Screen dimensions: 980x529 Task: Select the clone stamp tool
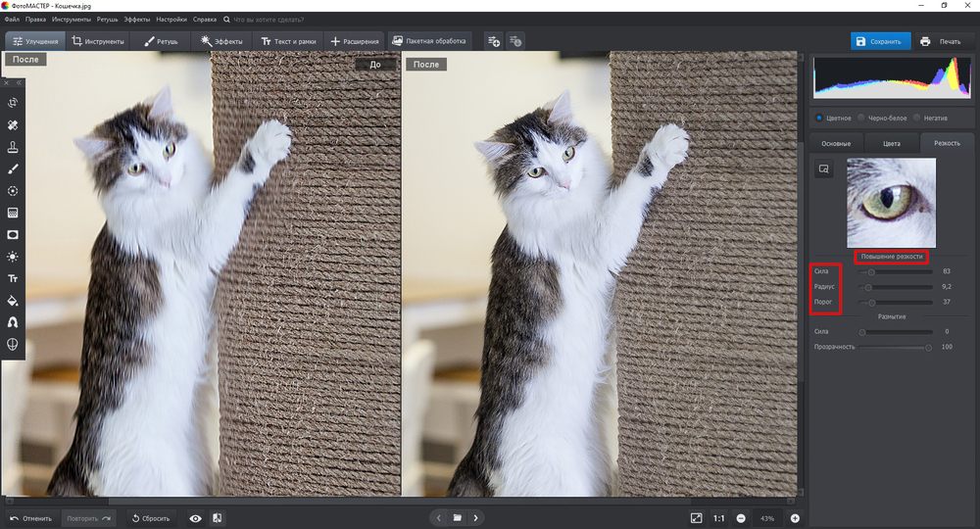click(13, 147)
